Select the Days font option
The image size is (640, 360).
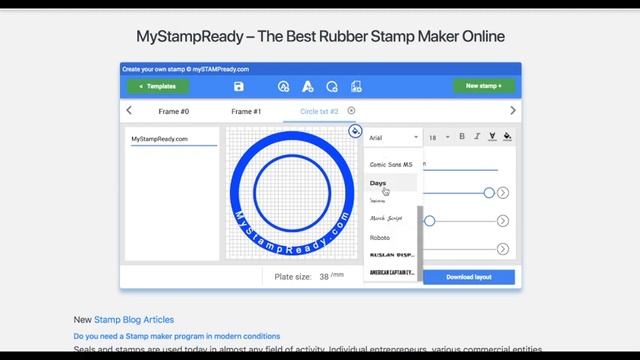click(391, 183)
